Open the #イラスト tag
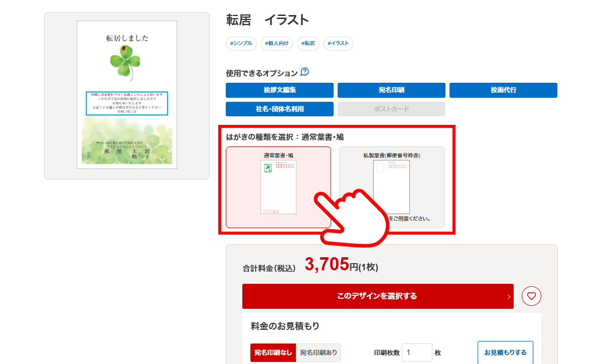 338,44
